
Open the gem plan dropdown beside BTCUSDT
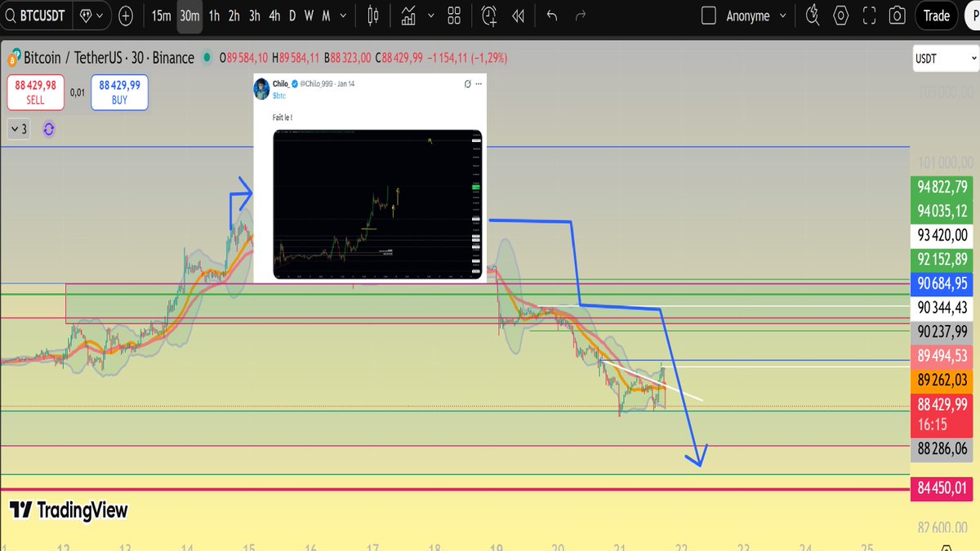pyautogui.click(x=91, y=16)
